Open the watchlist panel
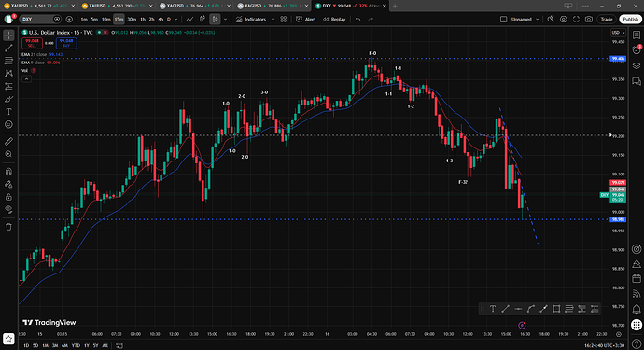This screenshot has height=350, width=644. [637, 35]
